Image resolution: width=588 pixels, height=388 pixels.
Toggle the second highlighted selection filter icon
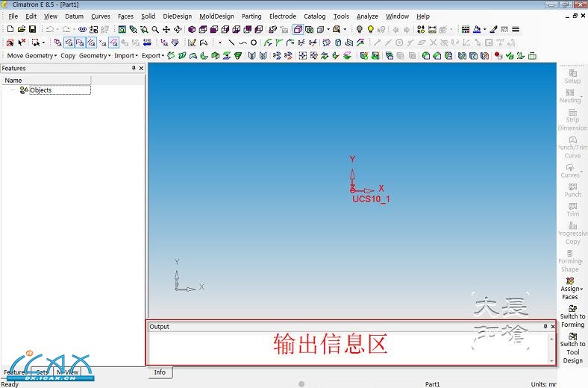tap(81, 43)
